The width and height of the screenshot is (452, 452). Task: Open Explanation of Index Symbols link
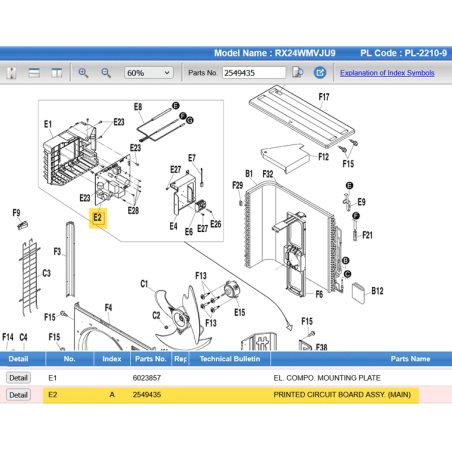tap(387, 73)
